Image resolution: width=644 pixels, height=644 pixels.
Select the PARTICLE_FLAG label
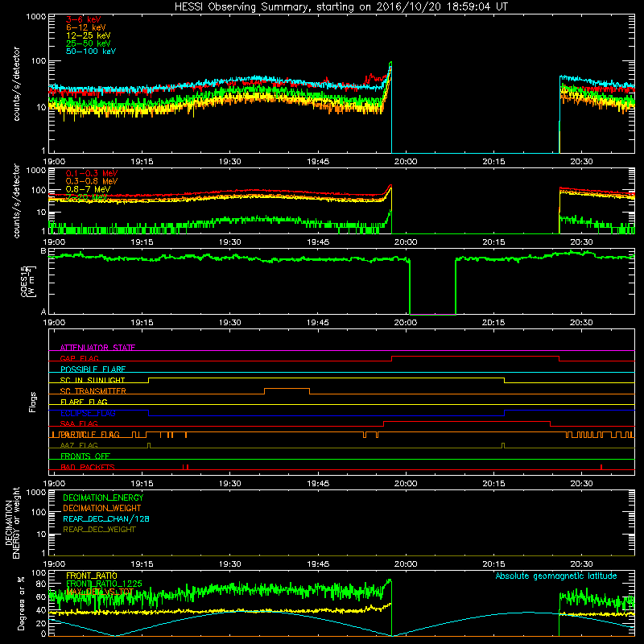(x=90, y=435)
